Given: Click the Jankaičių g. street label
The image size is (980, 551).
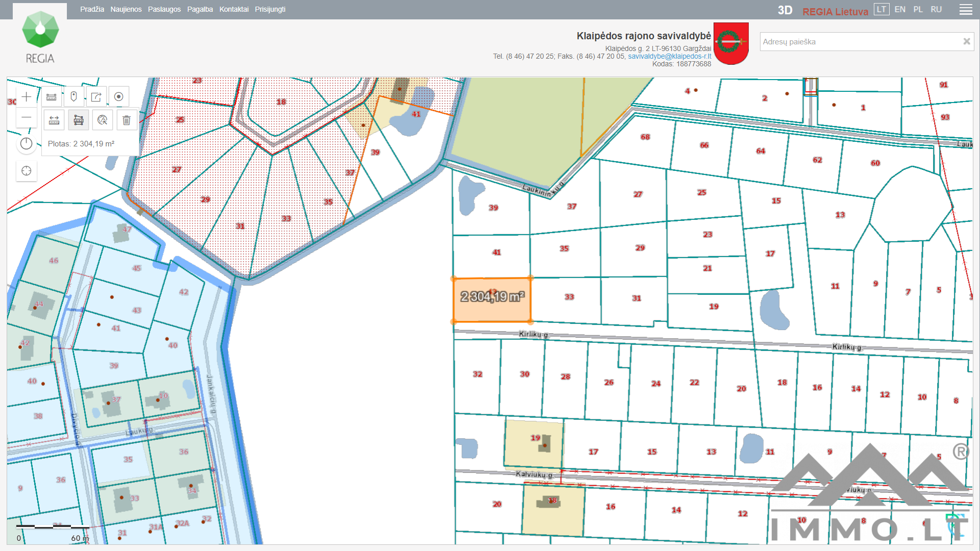Looking at the screenshot, I should point(211,395).
